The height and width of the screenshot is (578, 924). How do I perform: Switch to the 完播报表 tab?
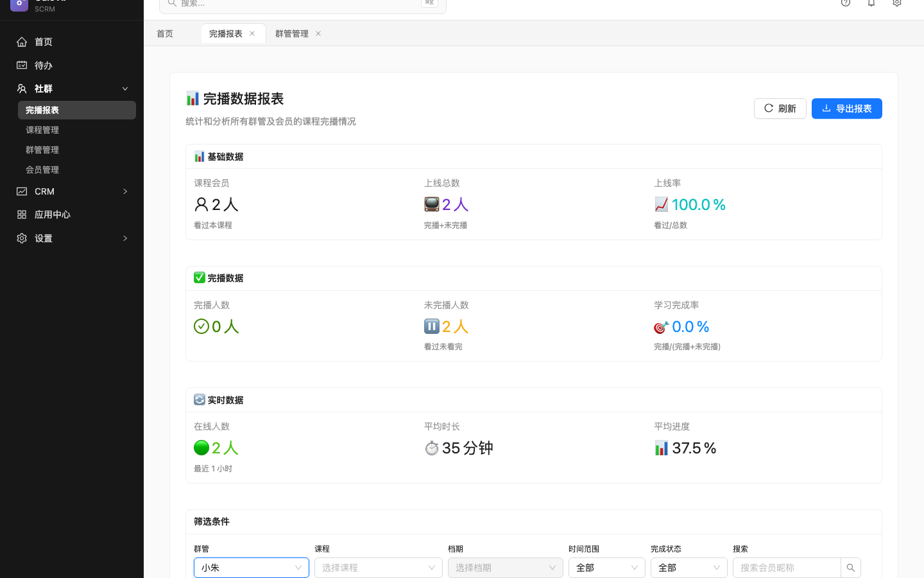pyautogui.click(x=226, y=33)
